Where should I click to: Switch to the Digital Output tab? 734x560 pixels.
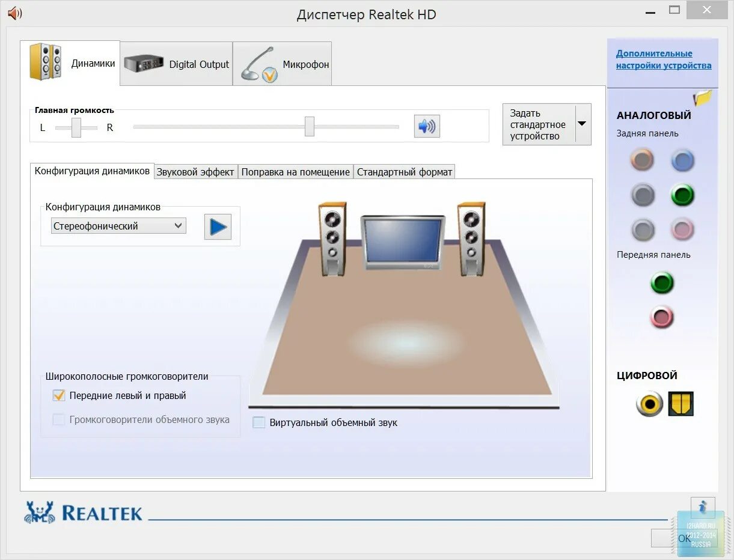pyautogui.click(x=176, y=64)
